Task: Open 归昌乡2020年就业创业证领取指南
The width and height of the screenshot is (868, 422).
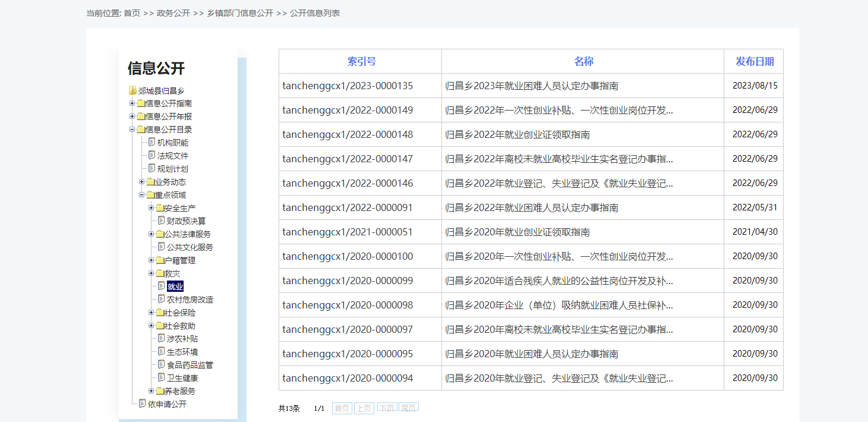Action: point(517,232)
